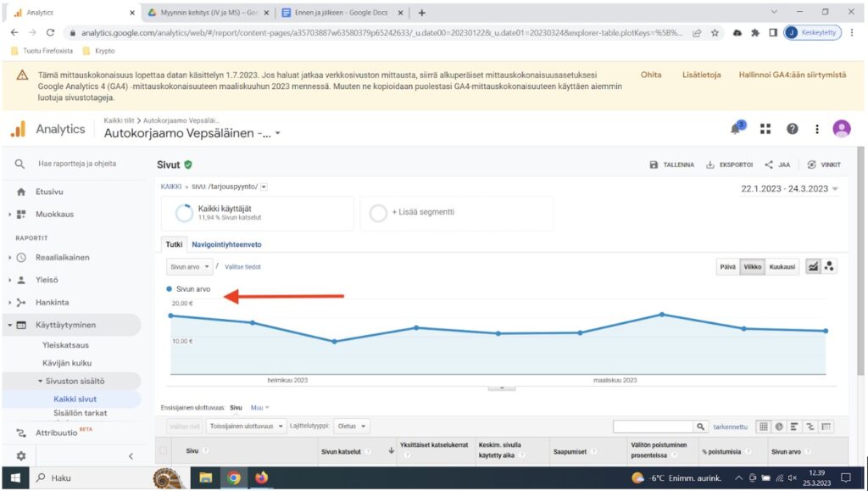Switch to comparison view icon
The height and width of the screenshot is (491, 868).
coord(810,427)
